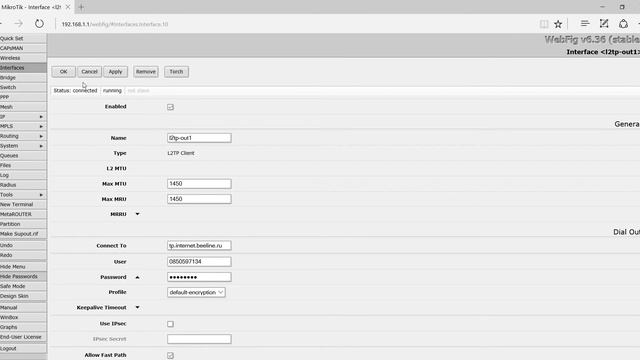This screenshot has height=360, width=640.
Task: Refresh the browser page
Action: [39, 24]
